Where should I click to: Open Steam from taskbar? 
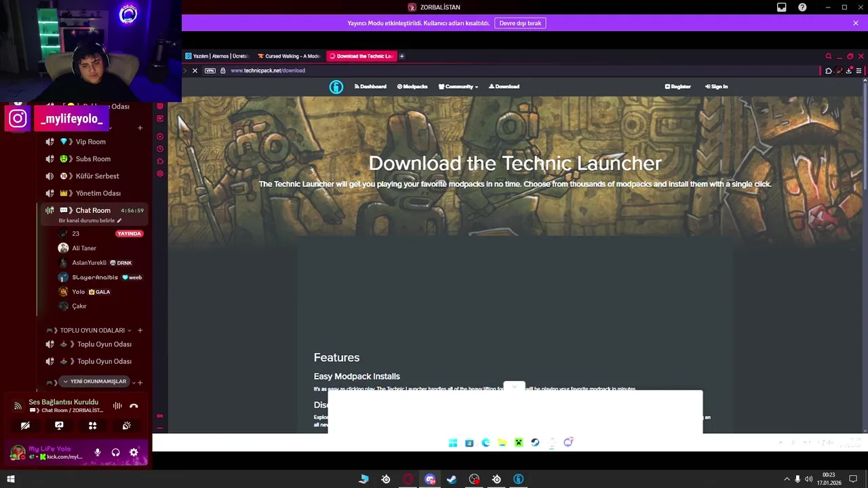(452, 479)
